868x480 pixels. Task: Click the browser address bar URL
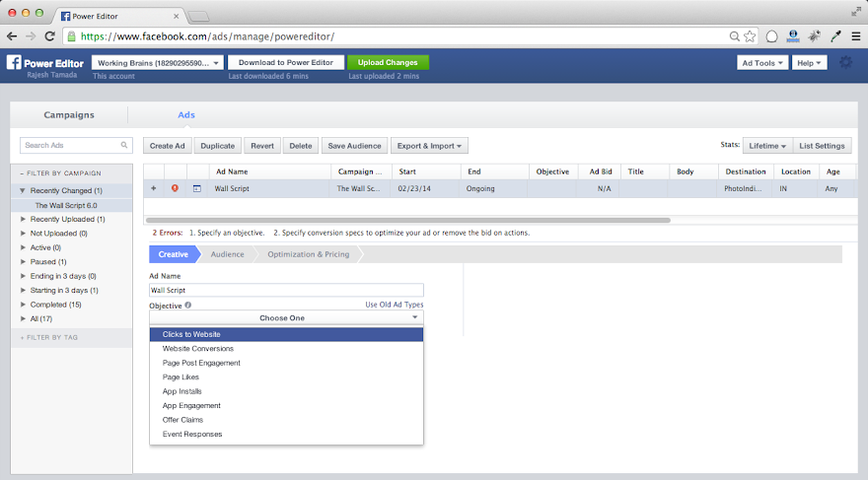pyautogui.click(x=207, y=36)
